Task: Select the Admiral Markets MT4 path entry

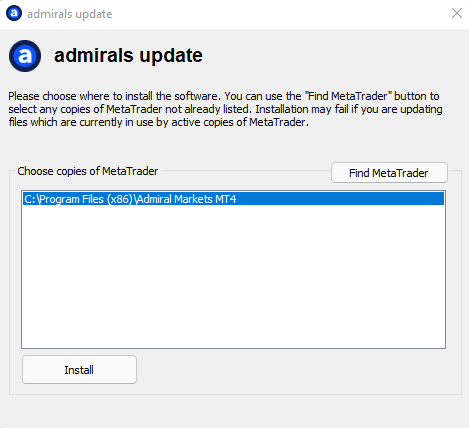Action: (233, 199)
